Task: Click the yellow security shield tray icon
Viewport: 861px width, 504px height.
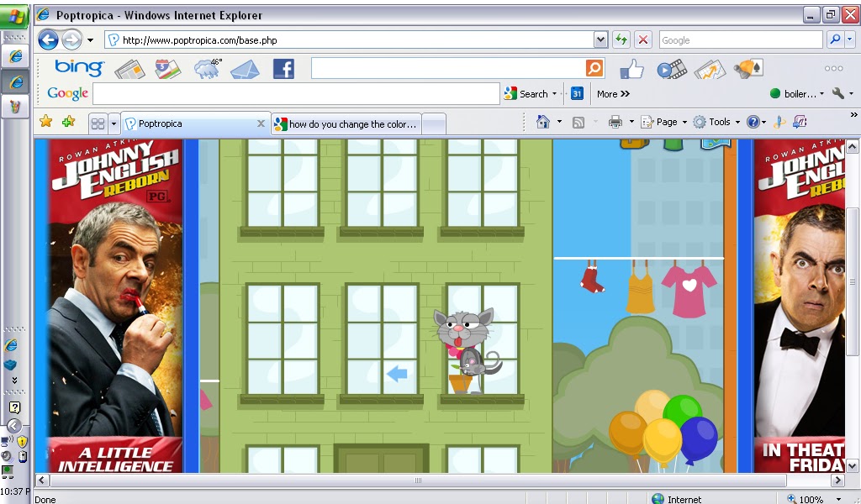Action: point(22,441)
